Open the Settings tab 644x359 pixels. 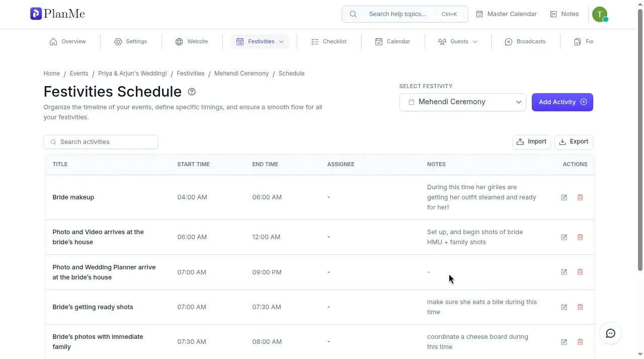(131, 42)
